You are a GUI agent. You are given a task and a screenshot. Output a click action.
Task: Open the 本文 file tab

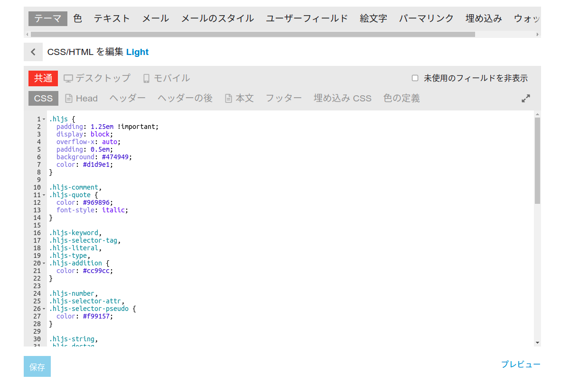point(239,99)
